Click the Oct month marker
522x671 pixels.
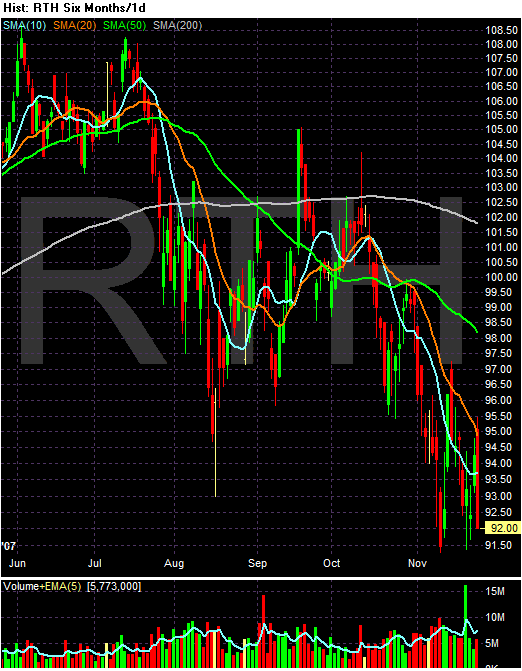pos(332,563)
